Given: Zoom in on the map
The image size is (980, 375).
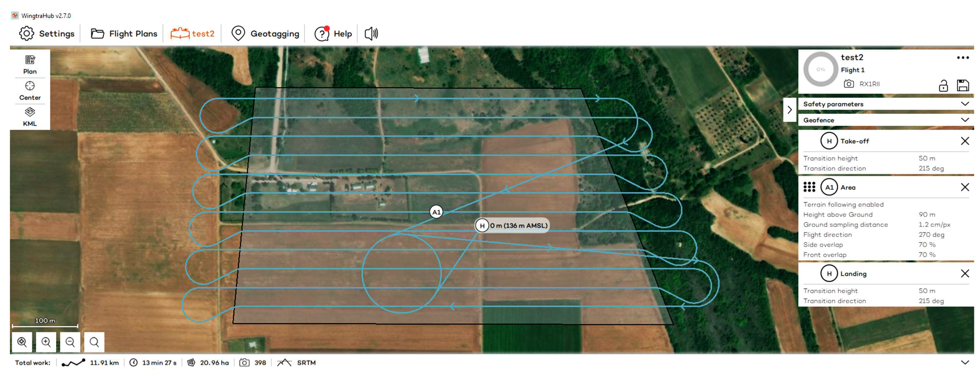Looking at the screenshot, I should coord(46,342).
